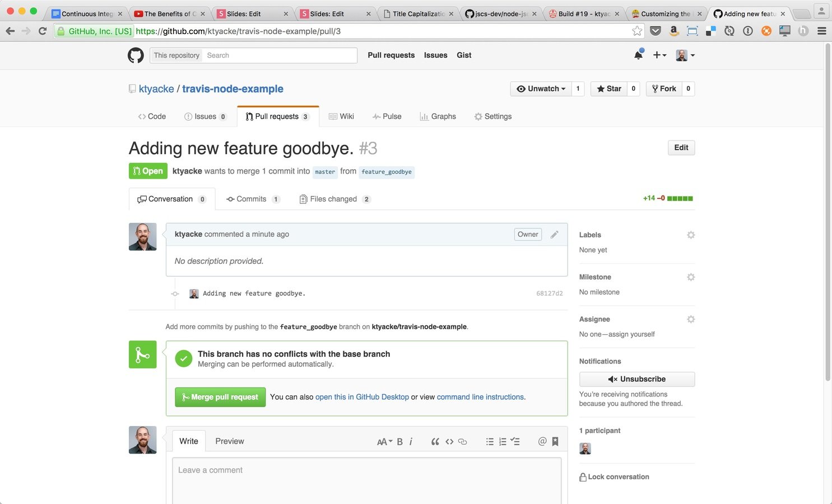Open the Labels gear settings
Screen dimensions: 832x504
coord(691,235)
